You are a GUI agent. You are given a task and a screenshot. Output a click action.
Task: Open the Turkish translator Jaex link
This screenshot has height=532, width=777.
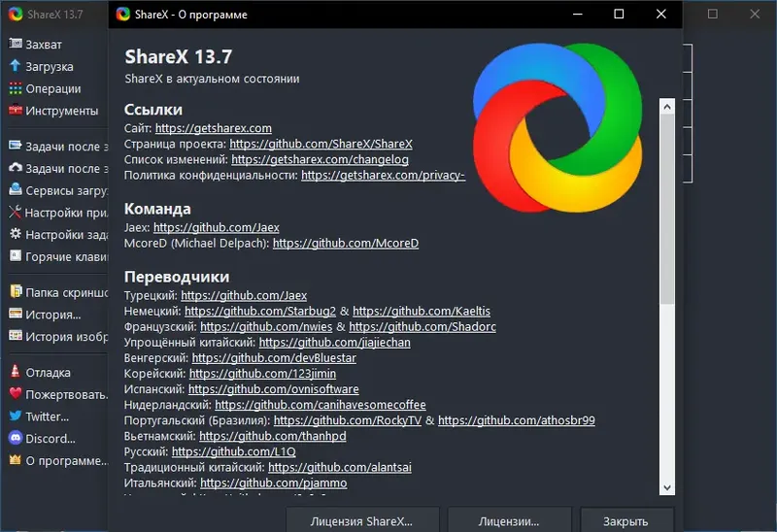click(x=244, y=296)
